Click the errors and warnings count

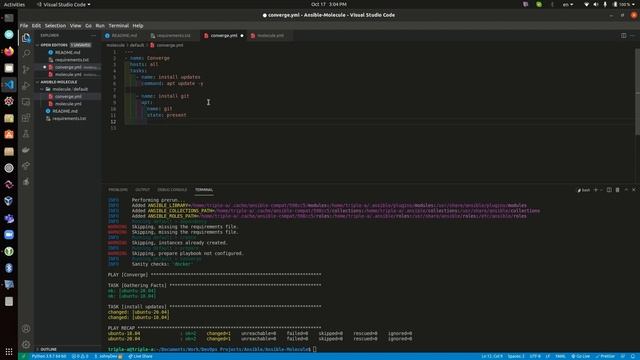coord(80,356)
